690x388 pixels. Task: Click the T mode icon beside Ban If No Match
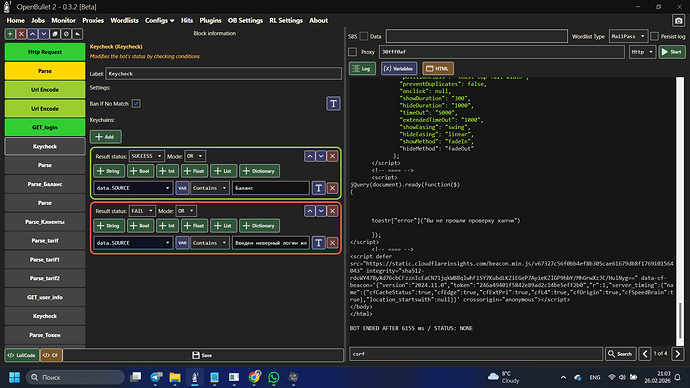pos(333,104)
